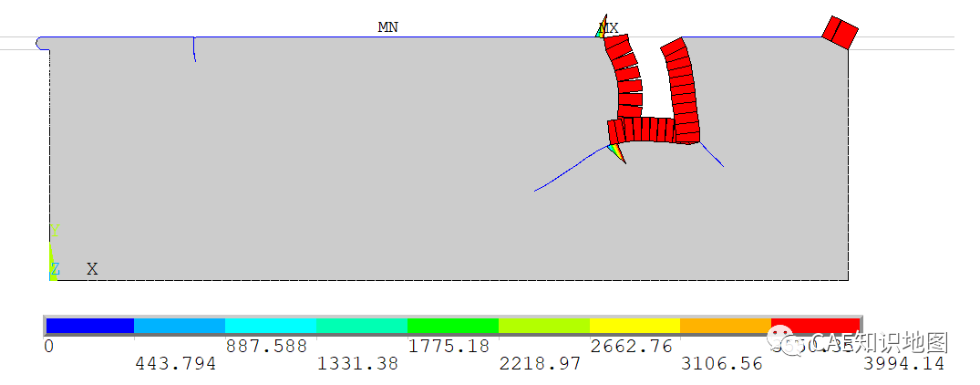Click the yellow legend color band
The height and width of the screenshot is (385, 980).
635,326
